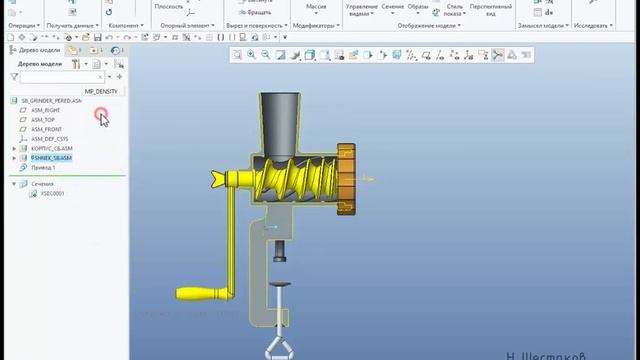The height and width of the screenshot is (360, 640).
Task: Switch to the folder browser navigator tab
Action: pyautogui.click(x=75, y=50)
